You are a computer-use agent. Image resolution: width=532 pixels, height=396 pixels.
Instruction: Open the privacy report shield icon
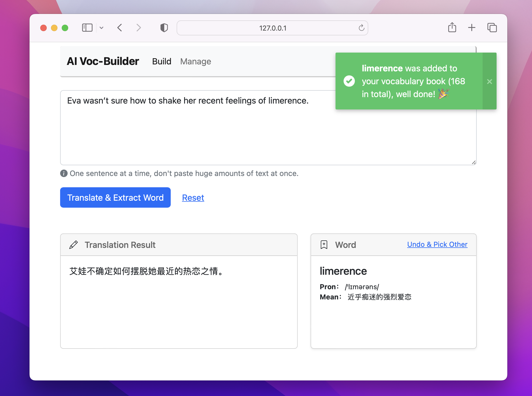coord(164,28)
